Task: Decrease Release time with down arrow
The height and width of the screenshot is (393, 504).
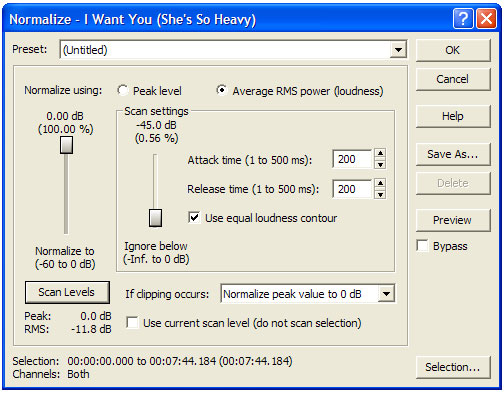Action: coord(380,194)
